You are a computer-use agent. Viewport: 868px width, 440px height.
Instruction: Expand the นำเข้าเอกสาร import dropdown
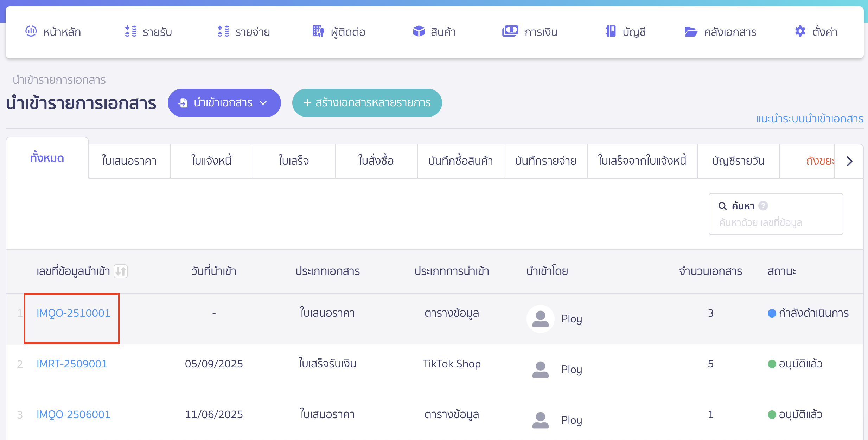pos(263,103)
